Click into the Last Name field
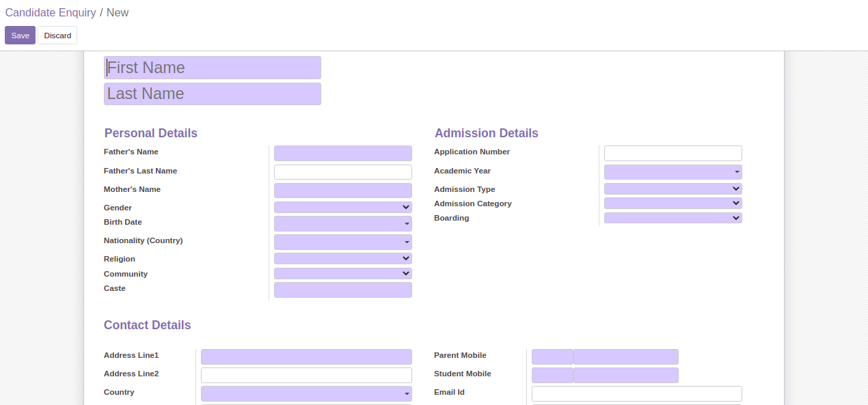 coord(212,94)
